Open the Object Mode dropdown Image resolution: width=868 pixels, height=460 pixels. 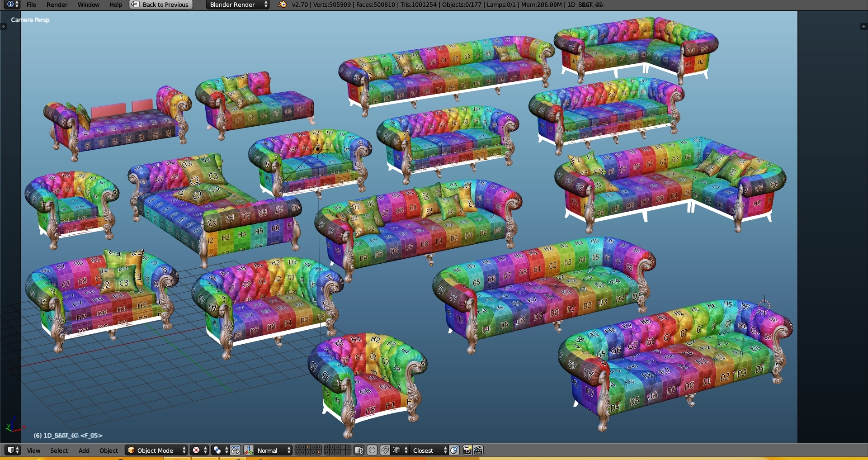click(156, 450)
